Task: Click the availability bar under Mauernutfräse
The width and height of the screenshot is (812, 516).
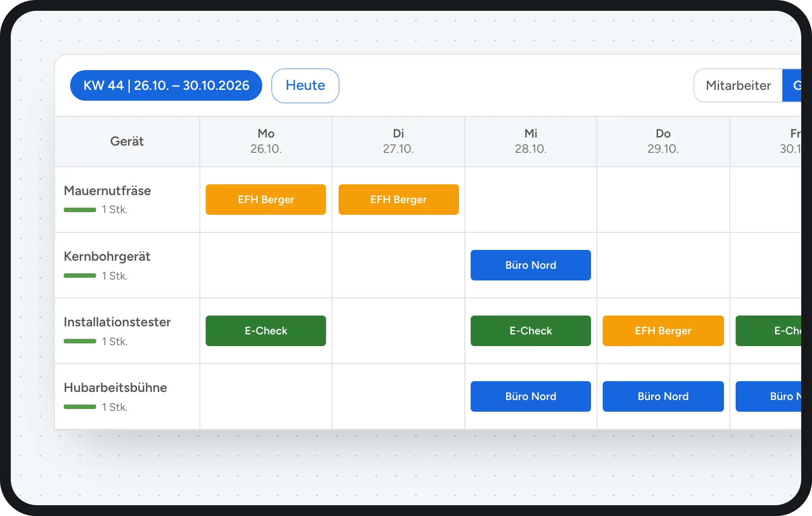Action: point(80,210)
